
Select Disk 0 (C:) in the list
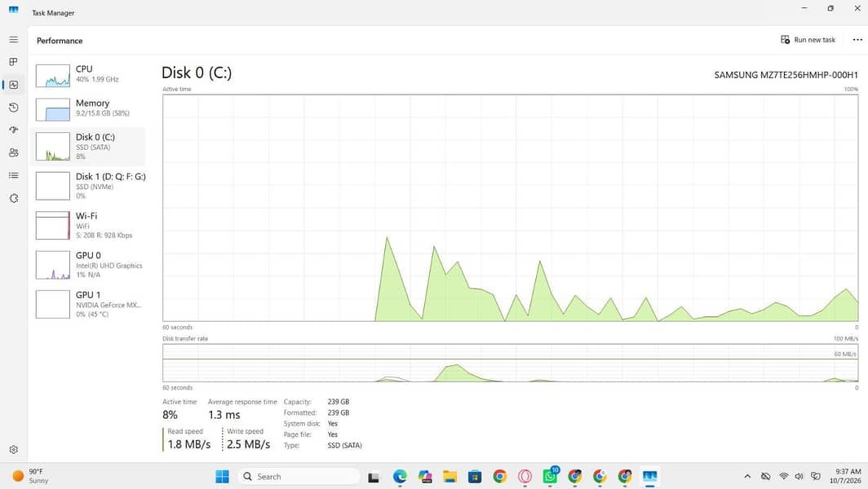pos(89,147)
